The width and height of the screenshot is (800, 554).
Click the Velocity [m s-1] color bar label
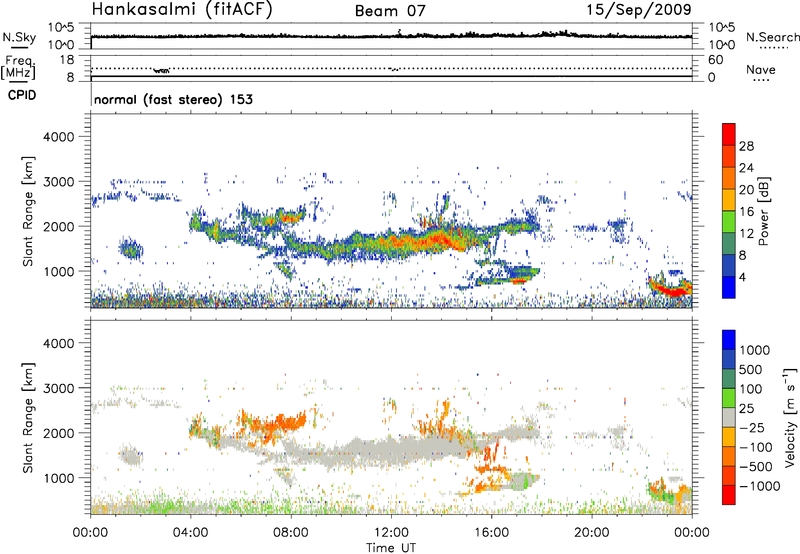tap(790, 416)
